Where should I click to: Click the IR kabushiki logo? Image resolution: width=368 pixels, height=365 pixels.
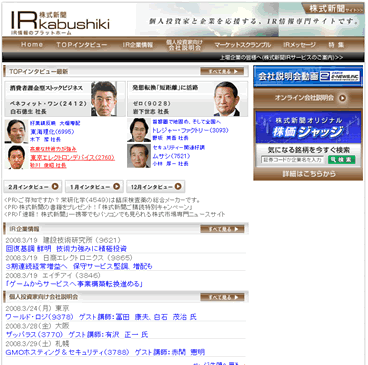(x=60, y=22)
